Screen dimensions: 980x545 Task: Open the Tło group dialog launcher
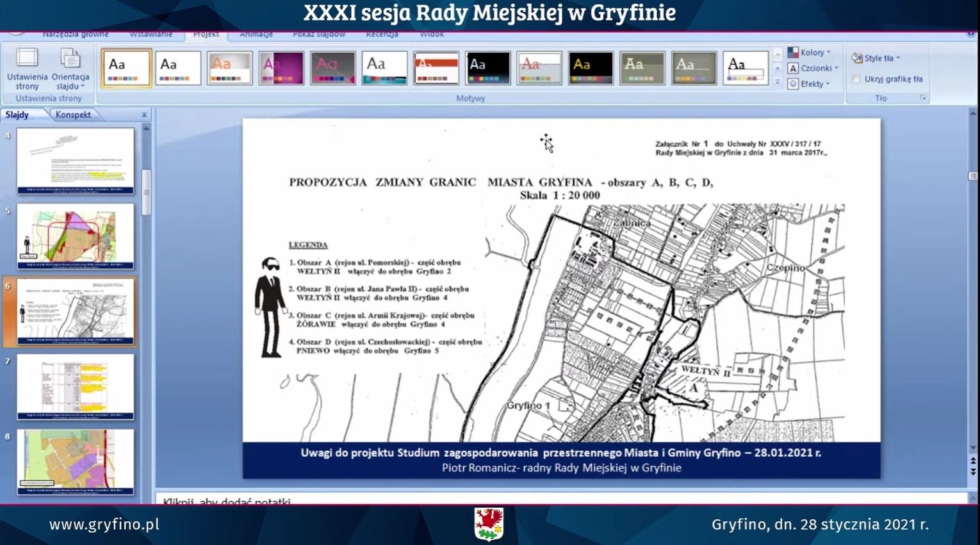coord(923,98)
